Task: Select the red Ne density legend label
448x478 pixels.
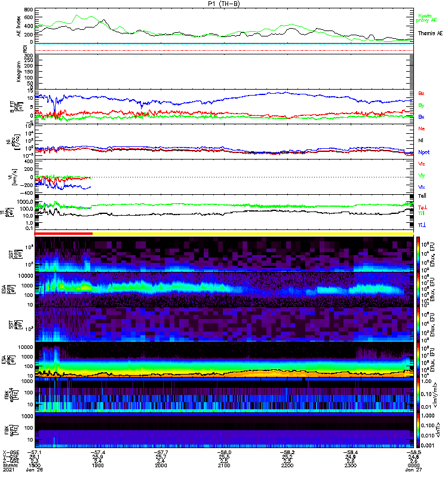Action: coord(422,128)
